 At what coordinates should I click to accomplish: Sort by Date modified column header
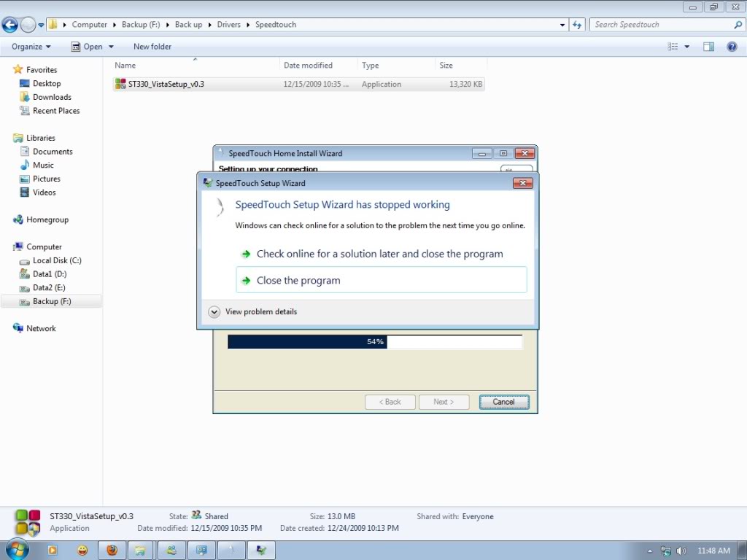pos(319,65)
